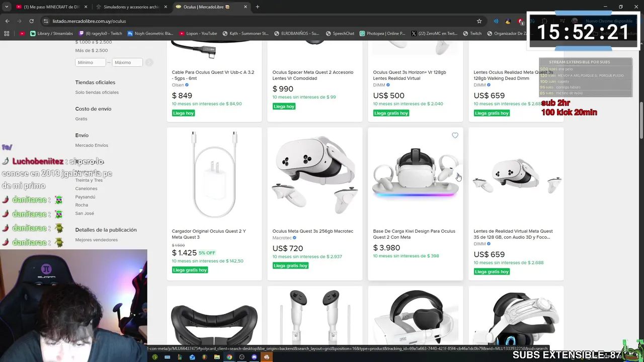Open the Noyh Geometric Bla... bookmark

[x=150, y=34]
